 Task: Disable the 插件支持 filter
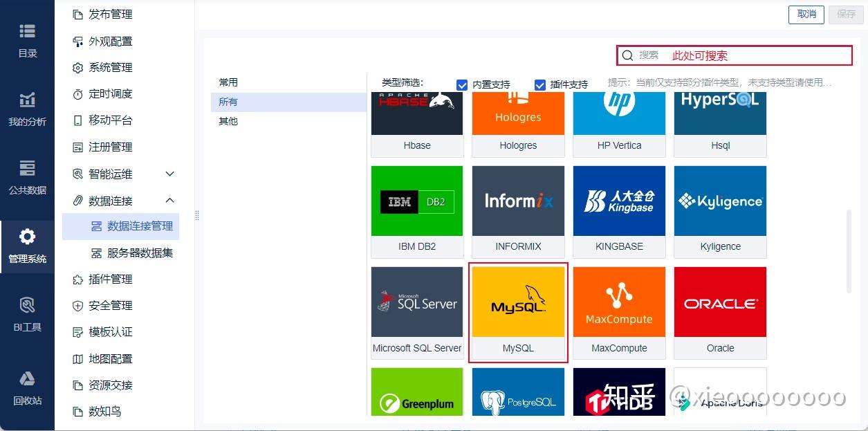[540, 85]
